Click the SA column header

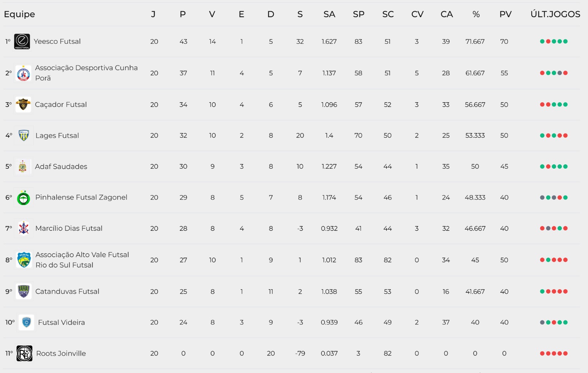click(x=329, y=14)
